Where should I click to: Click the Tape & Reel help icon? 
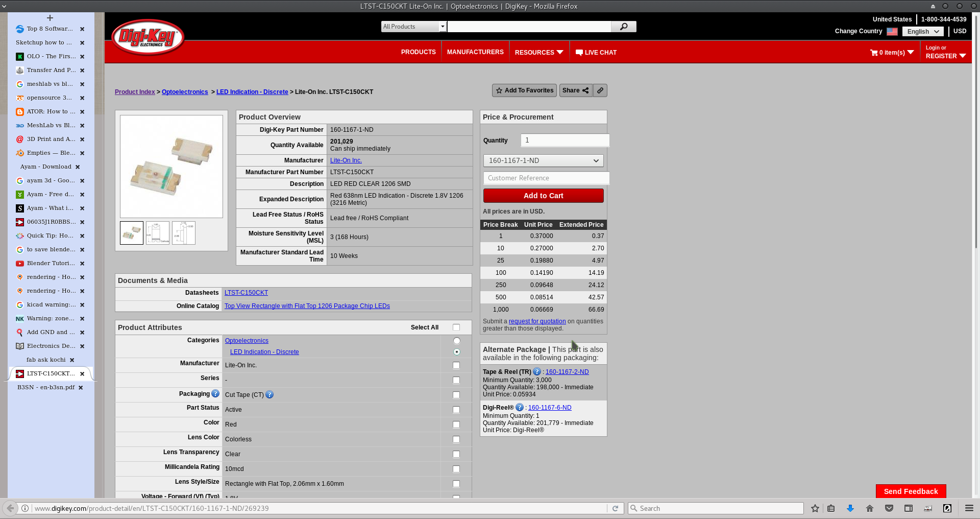click(x=537, y=372)
